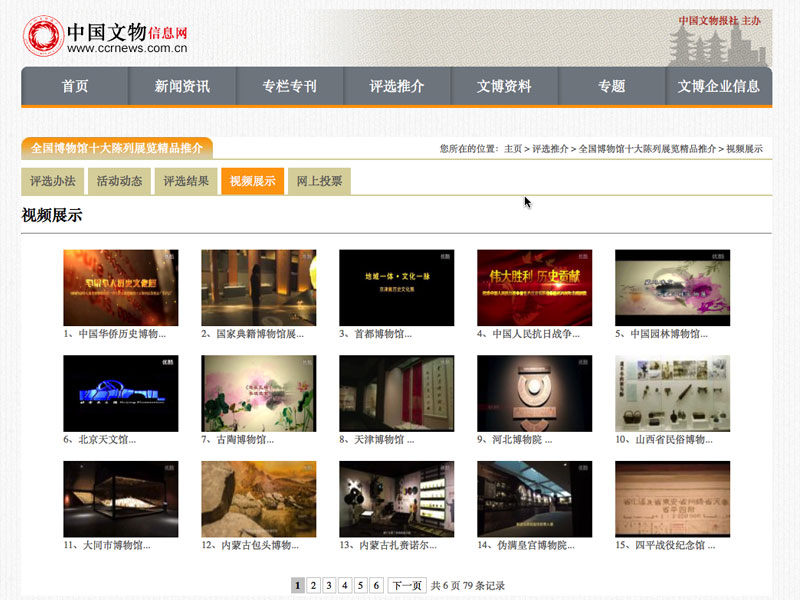Open the 专栏专刊 navigation item
Screen dimensions: 800x600
[289, 86]
